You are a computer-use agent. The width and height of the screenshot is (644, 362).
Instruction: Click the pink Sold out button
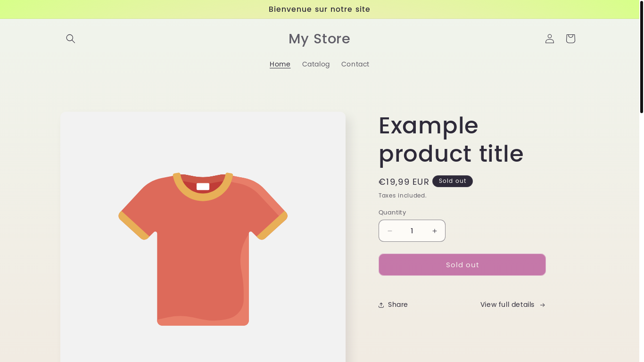click(x=462, y=265)
